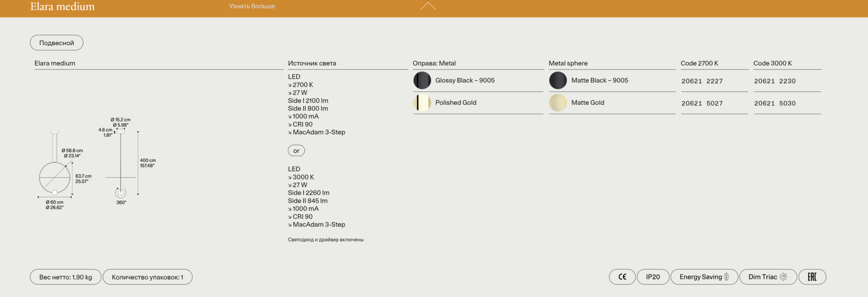
Task: Click product code 20621 5027
Action: click(x=702, y=104)
